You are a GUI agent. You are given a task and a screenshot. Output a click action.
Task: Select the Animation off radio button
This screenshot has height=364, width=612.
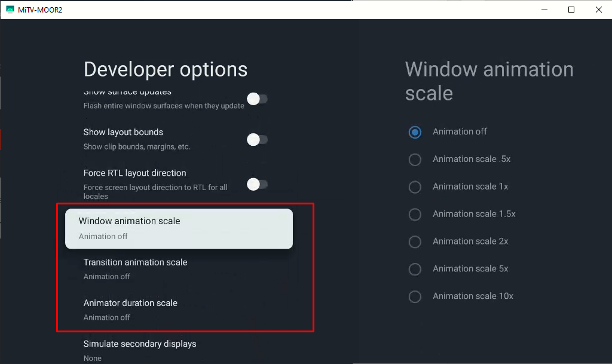415,132
